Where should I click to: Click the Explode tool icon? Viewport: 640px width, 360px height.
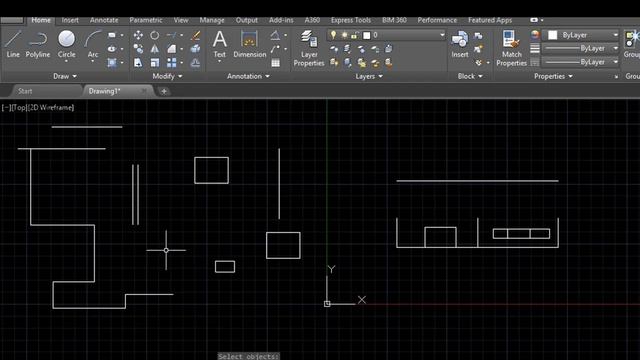pyautogui.click(x=196, y=49)
